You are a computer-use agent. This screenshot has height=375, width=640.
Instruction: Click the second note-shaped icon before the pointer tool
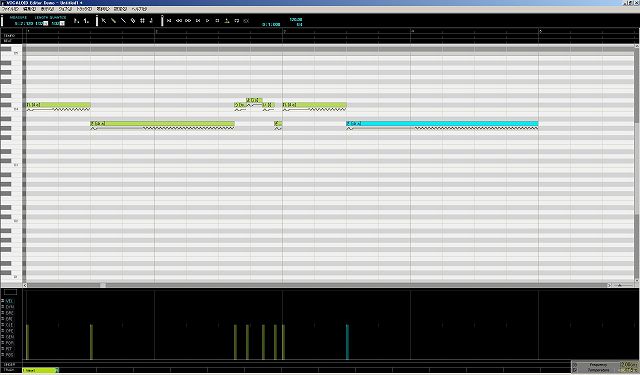click(86, 20)
